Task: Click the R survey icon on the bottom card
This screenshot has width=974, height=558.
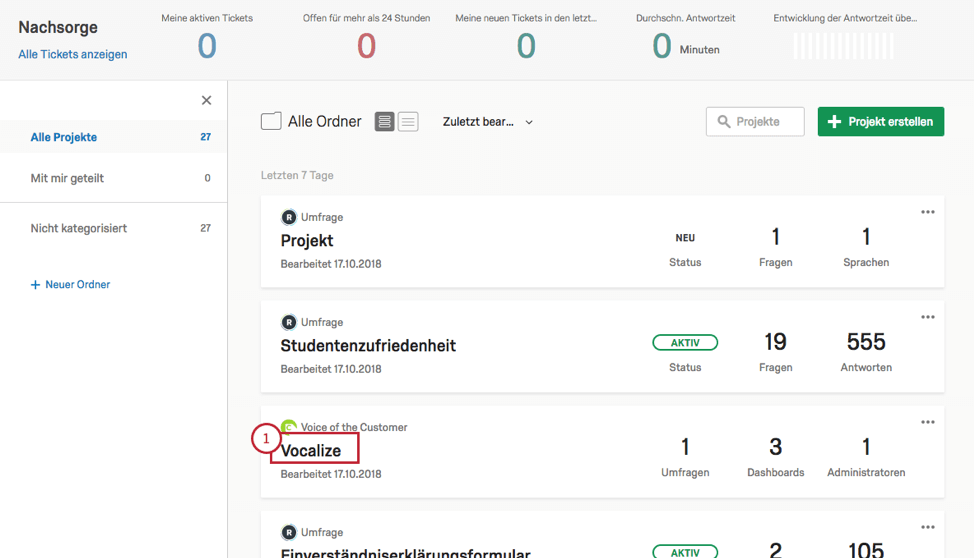Action: pyautogui.click(x=289, y=532)
